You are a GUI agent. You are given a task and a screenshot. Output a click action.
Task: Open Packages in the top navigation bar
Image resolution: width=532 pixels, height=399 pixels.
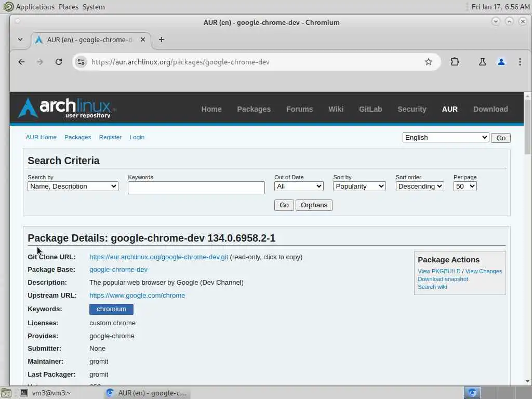[254, 109]
